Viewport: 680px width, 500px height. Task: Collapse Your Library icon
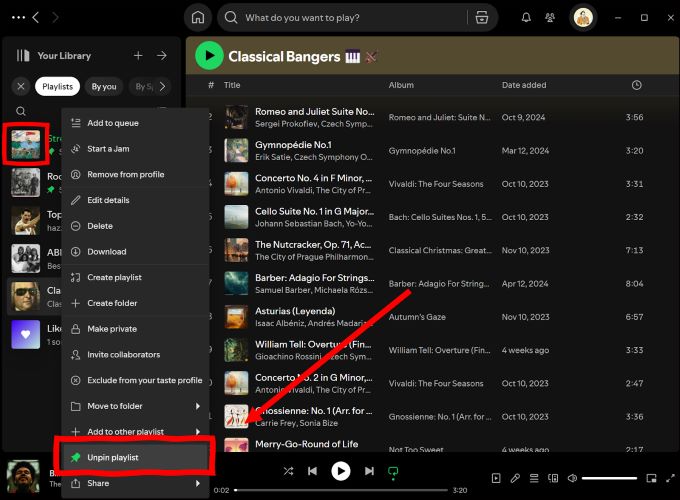pos(23,56)
